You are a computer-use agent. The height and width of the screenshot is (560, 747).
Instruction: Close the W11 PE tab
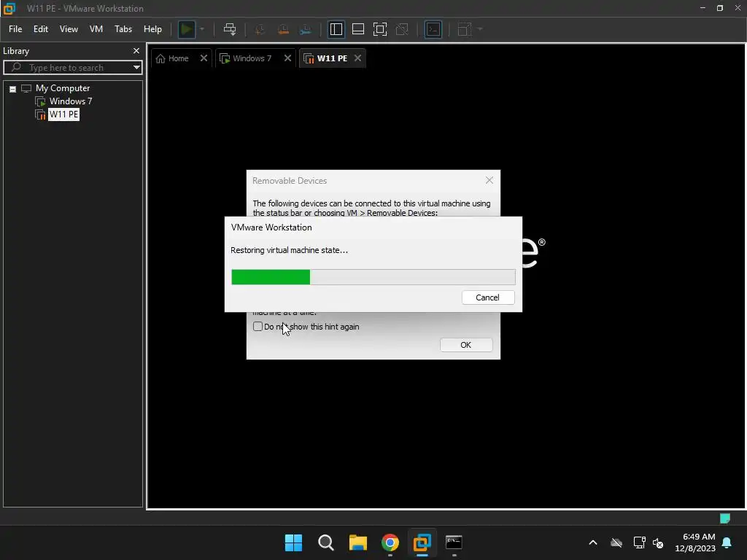[x=357, y=58]
